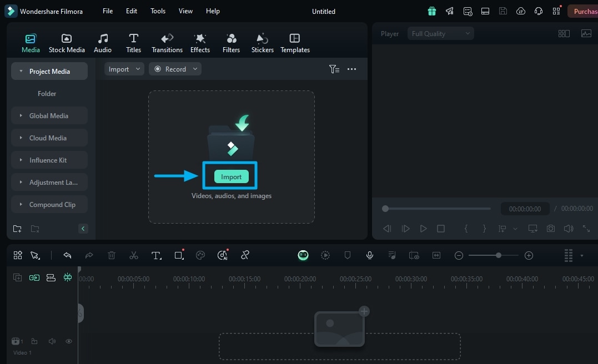
Task: Click the green Import button
Action: click(x=231, y=176)
